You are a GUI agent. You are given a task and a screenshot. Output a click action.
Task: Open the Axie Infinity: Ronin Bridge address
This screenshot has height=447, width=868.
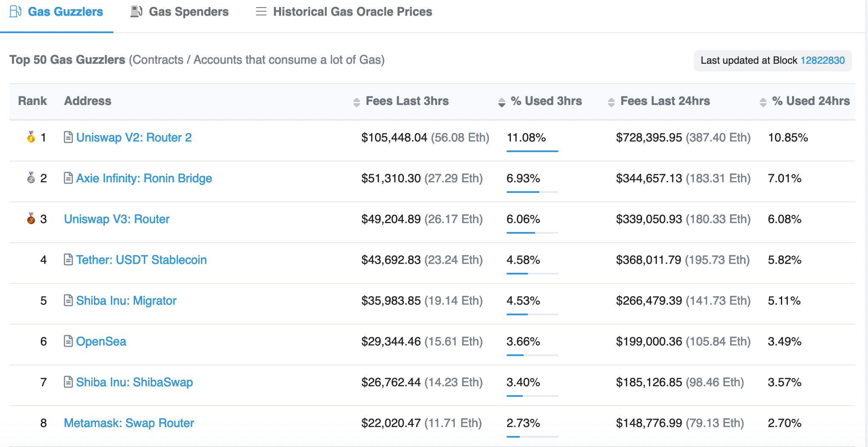(144, 178)
